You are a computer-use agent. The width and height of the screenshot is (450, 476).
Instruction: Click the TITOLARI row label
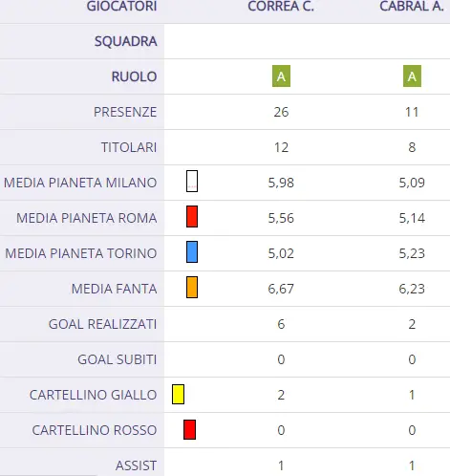click(x=129, y=147)
